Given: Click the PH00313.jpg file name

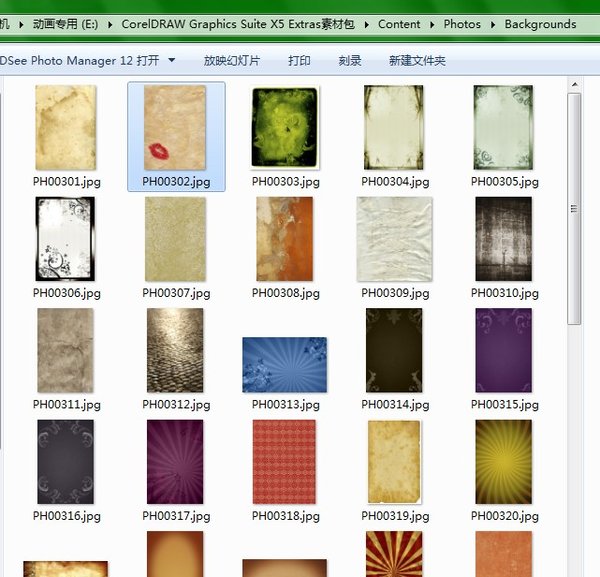Looking at the screenshot, I should tap(285, 404).
